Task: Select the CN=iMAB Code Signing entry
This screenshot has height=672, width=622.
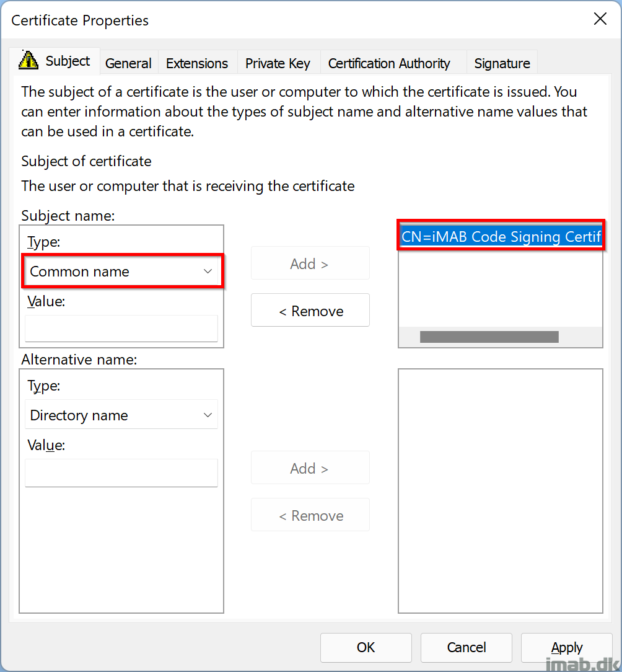Action: (501, 237)
